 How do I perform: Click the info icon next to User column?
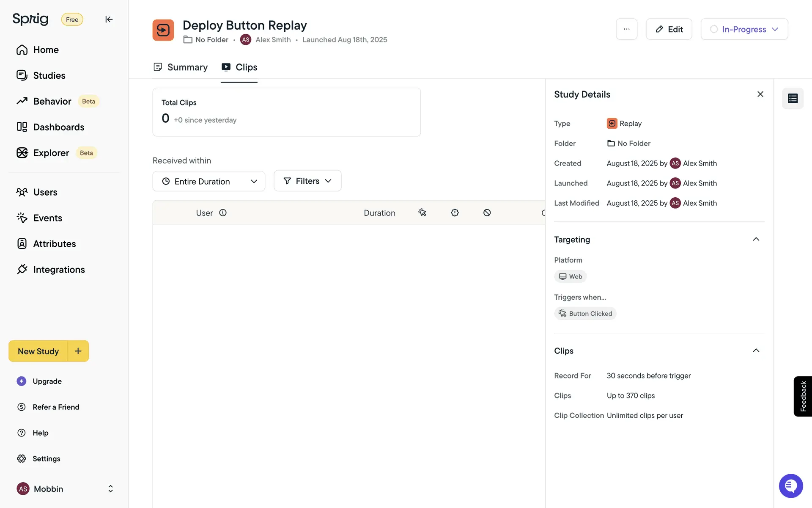coord(223,213)
